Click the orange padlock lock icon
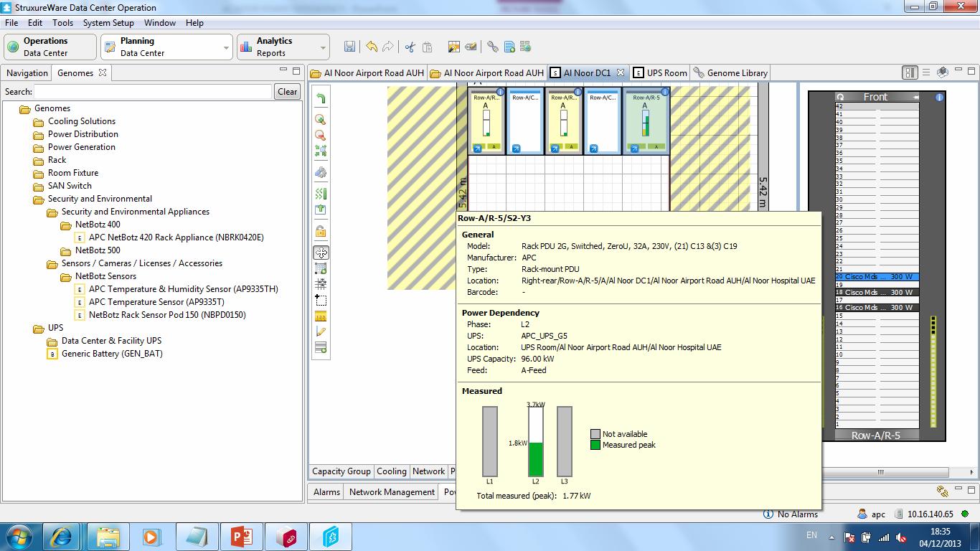 pyautogui.click(x=321, y=231)
